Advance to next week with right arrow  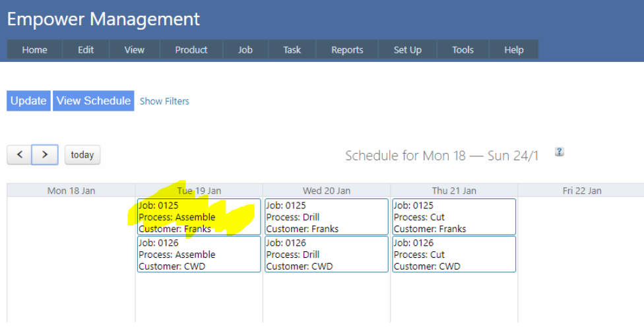tap(45, 155)
